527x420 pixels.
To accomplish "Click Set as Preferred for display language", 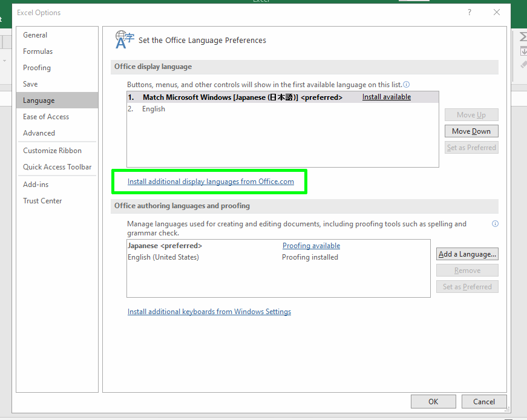I will [471, 148].
